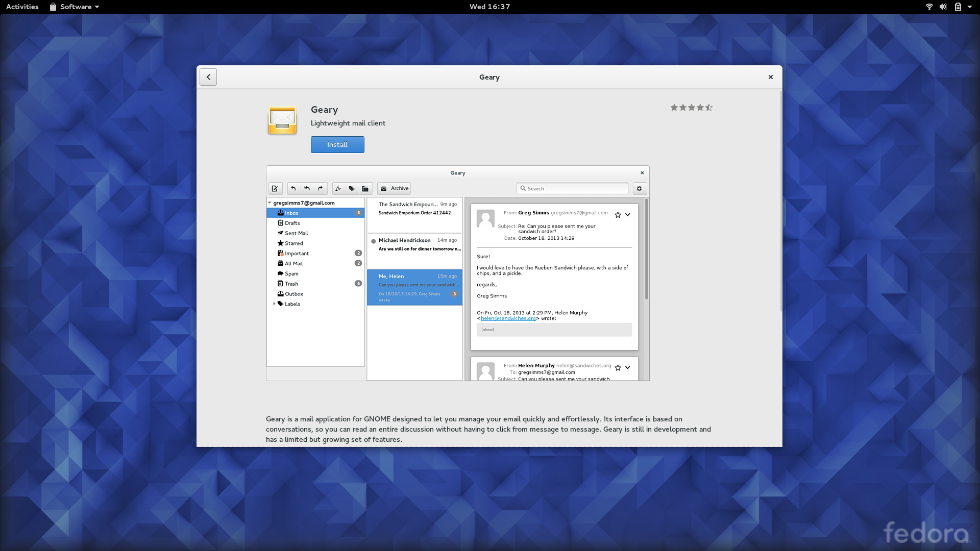Click the battery status icon in top bar
This screenshot has height=551, width=980.
(x=958, y=7)
